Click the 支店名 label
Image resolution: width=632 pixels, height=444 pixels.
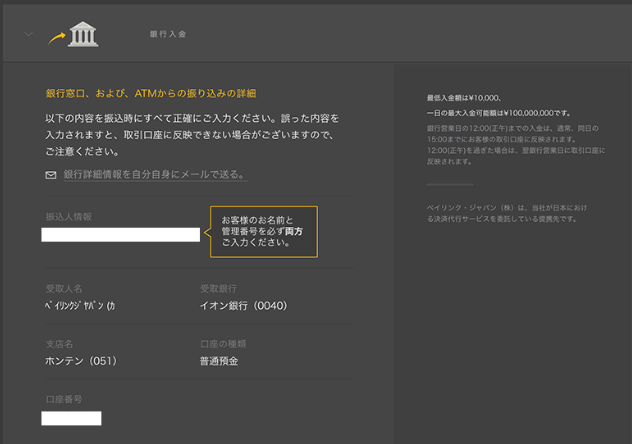point(59,344)
